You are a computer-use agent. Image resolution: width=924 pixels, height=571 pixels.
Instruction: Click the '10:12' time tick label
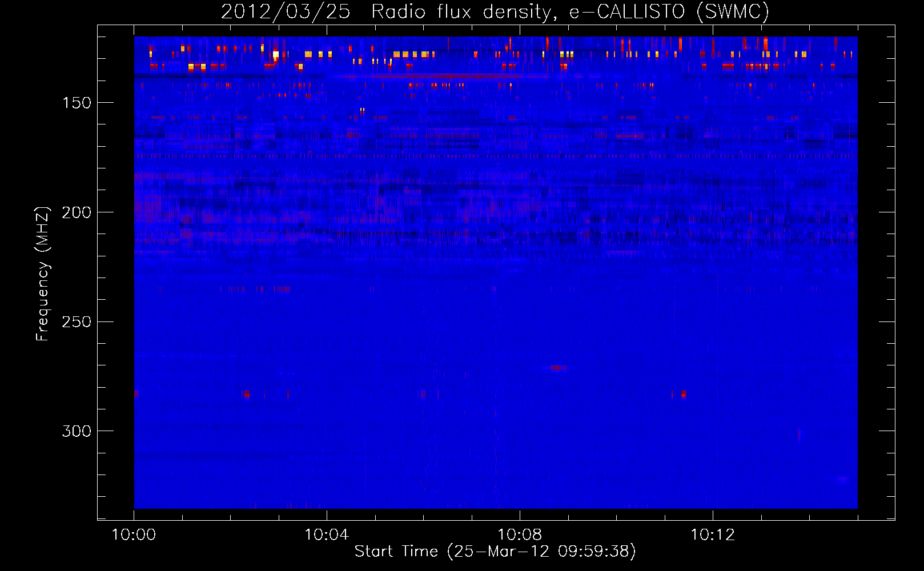tap(713, 535)
